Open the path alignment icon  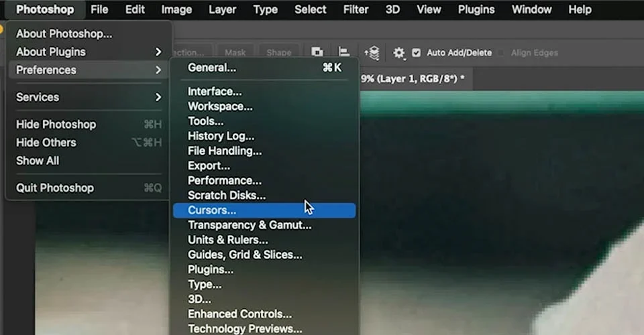tap(343, 52)
